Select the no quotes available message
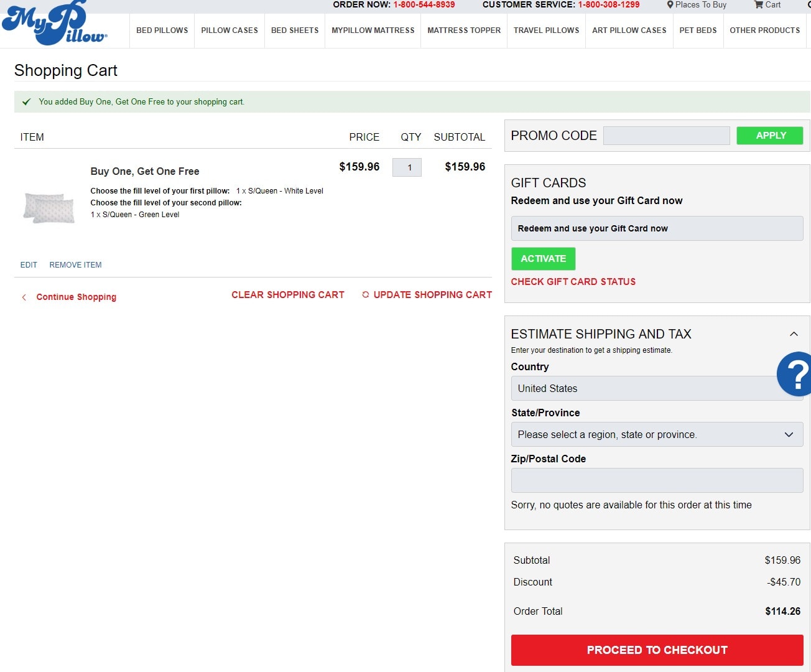 pos(631,505)
